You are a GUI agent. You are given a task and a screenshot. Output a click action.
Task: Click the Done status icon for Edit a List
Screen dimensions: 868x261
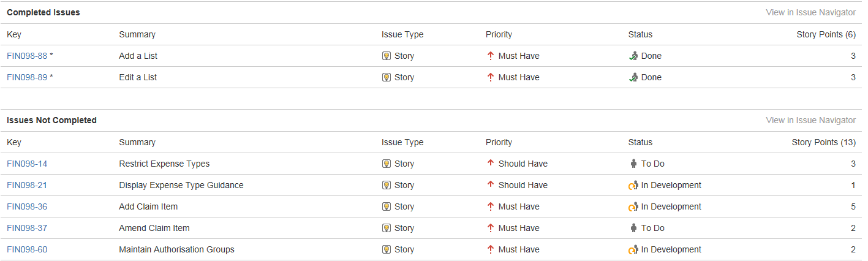click(x=633, y=77)
